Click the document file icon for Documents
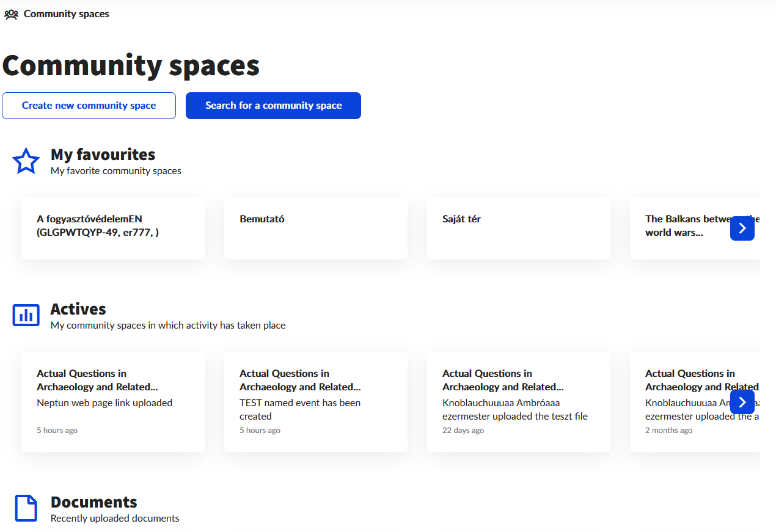 (x=26, y=508)
